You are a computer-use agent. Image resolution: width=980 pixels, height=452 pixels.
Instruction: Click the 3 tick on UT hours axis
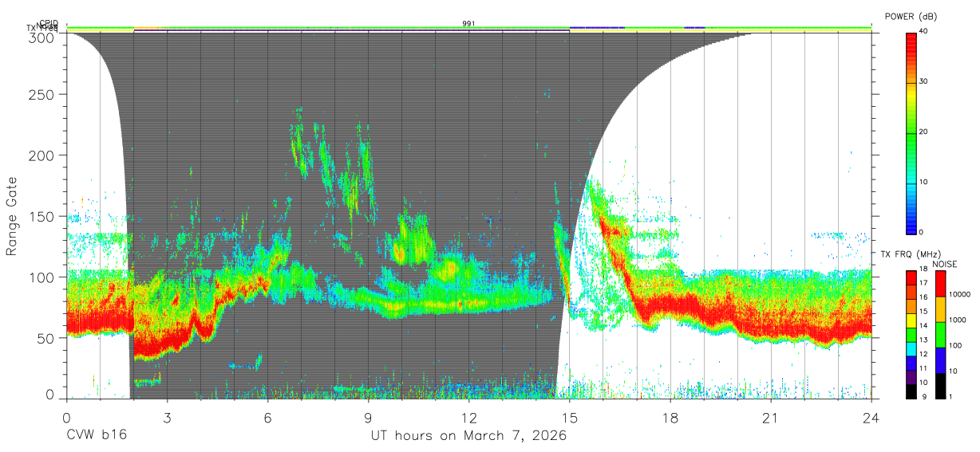(167, 418)
